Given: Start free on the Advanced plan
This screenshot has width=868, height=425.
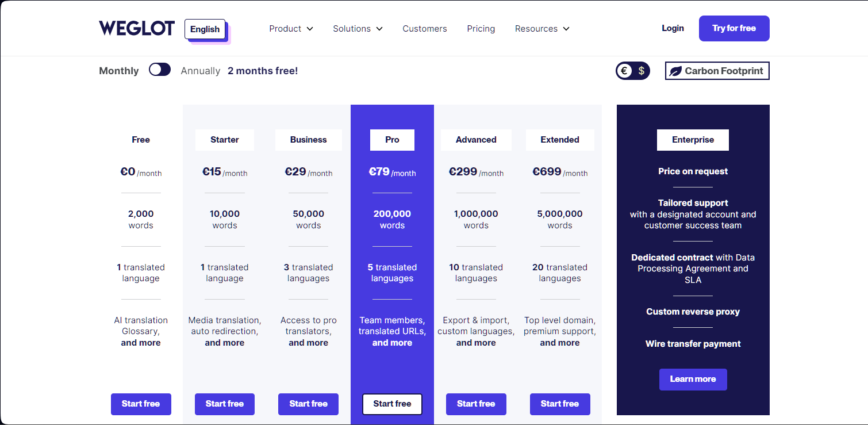Looking at the screenshot, I should (476, 404).
